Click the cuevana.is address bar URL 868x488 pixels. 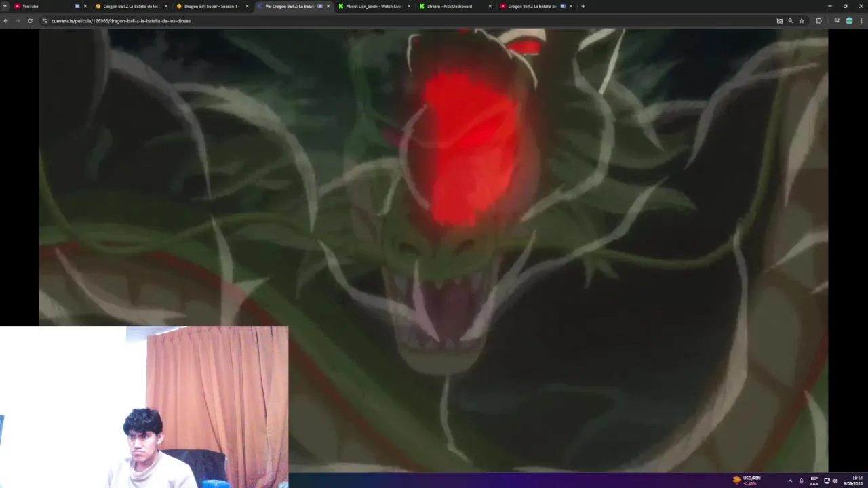click(x=121, y=21)
